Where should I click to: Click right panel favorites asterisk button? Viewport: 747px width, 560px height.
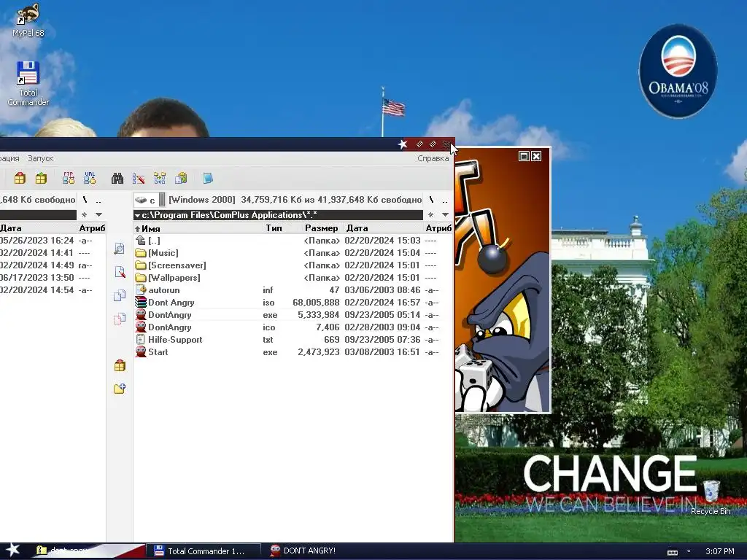coord(430,215)
